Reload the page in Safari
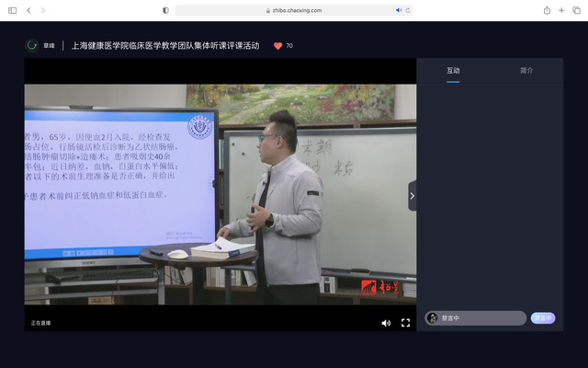The height and width of the screenshot is (368, 588). tap(408, 10)
